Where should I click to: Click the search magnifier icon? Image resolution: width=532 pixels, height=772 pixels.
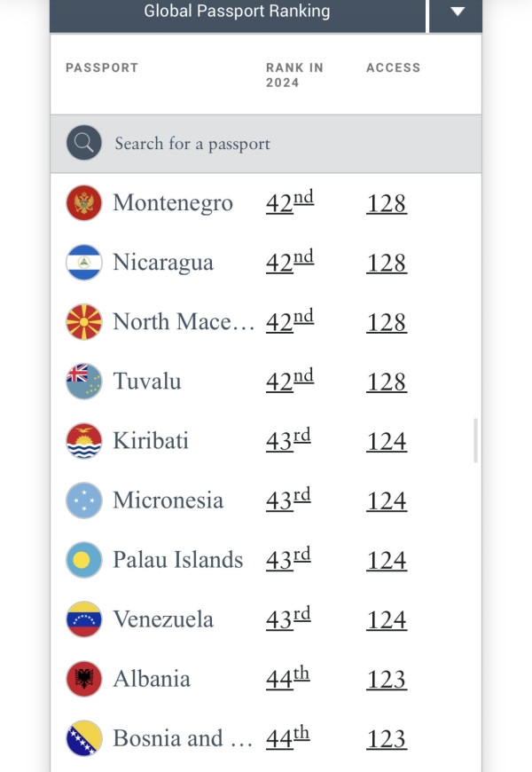point(84,143)
